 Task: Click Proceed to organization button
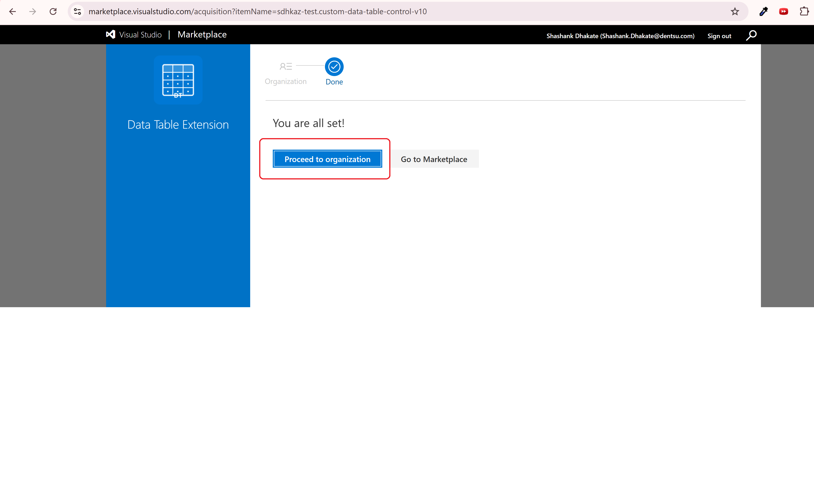click(x=327, y=159)
